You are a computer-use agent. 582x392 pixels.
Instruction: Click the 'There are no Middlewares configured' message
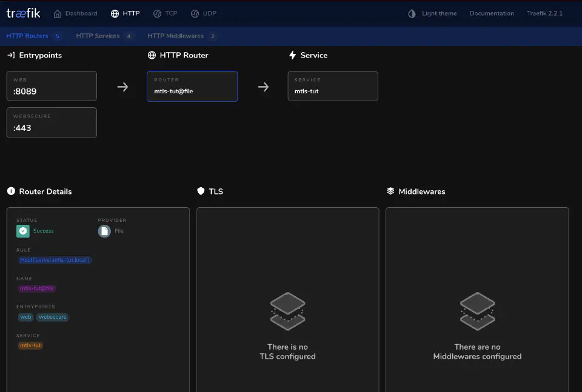(x=477, y=351)
